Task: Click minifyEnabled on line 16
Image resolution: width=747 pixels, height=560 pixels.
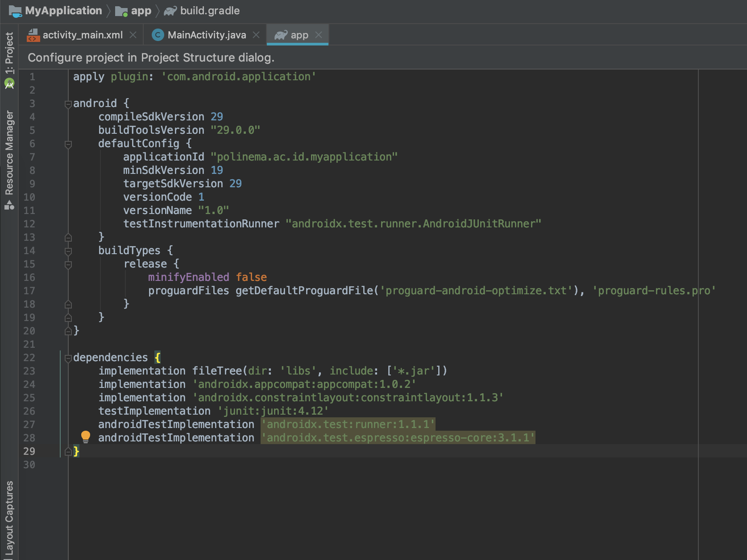Action: (x=189, y=277)
